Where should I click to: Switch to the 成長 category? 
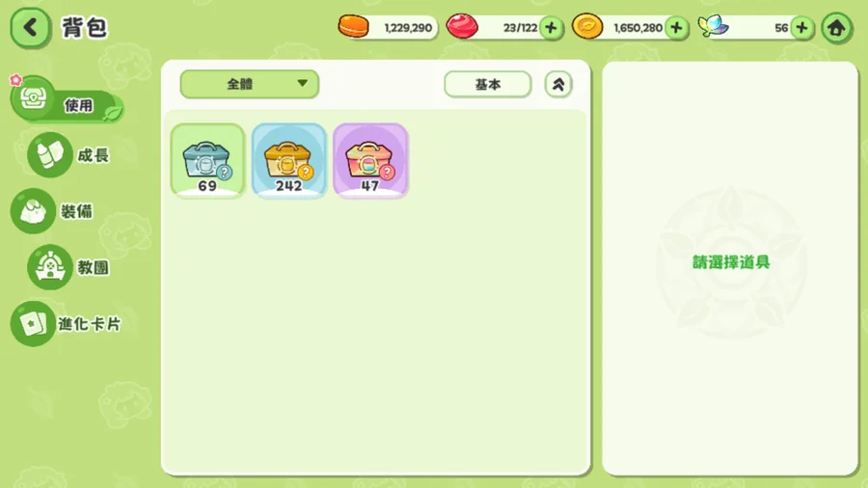pyautogui.click(x=69, y=155)
